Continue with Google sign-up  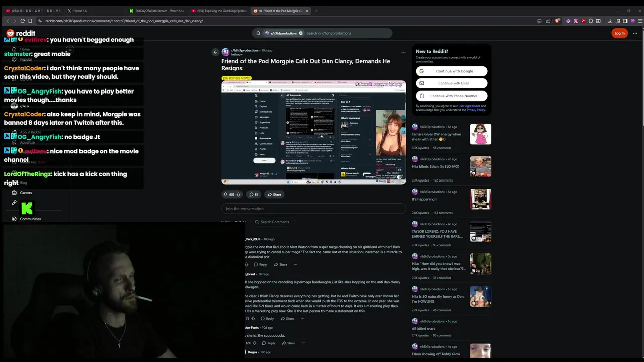451,71
